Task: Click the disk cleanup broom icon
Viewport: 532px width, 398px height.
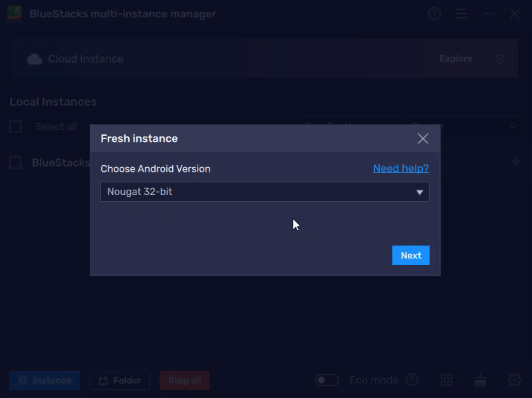Action: tap(480, 380)
